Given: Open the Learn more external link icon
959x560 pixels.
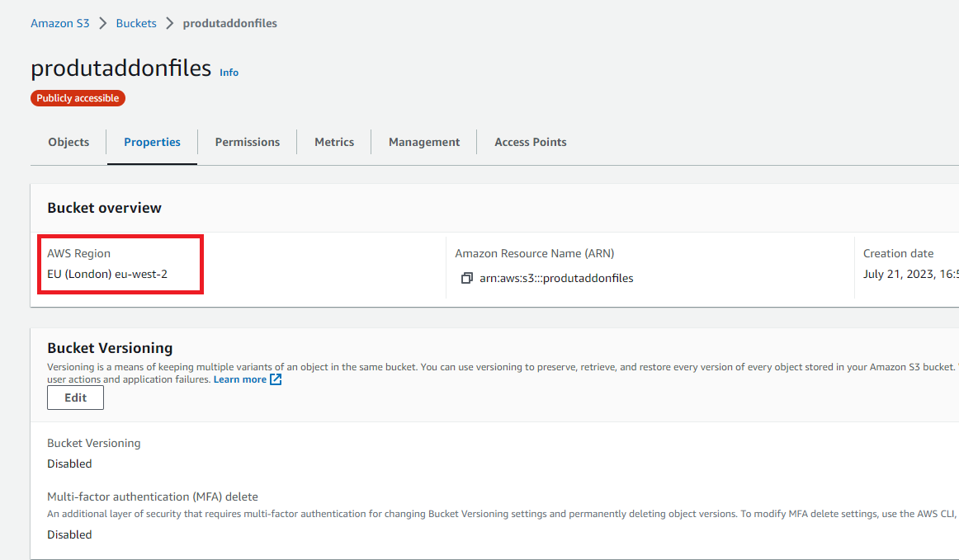Looking at the screenshot, I should pos(276,379).
